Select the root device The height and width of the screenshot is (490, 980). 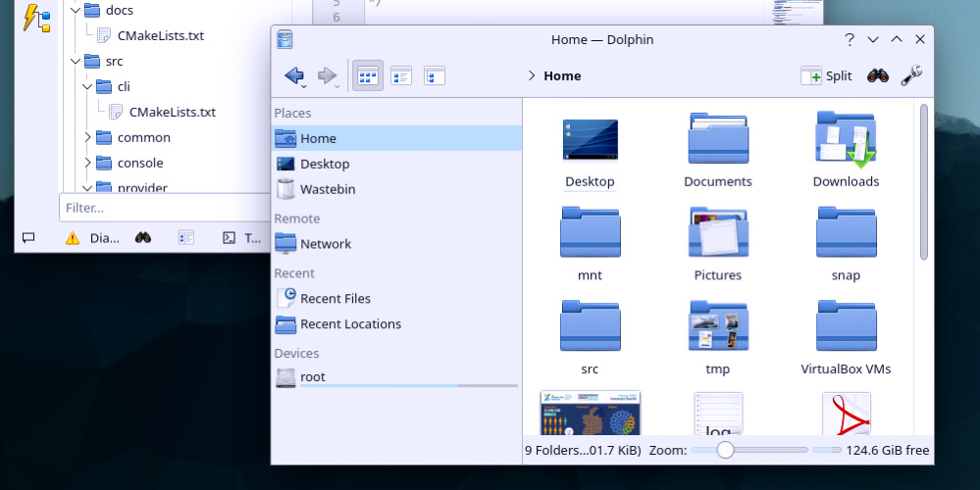click(313, 376)
